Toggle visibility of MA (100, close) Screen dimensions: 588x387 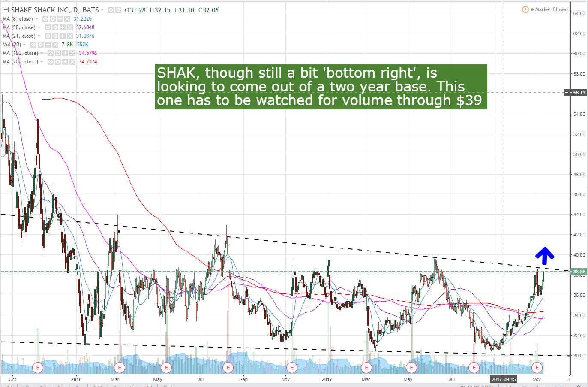pos(50,53)
